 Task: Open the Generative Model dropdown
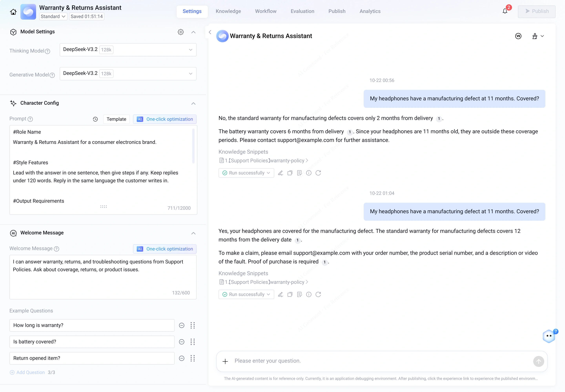pos(128,74)
